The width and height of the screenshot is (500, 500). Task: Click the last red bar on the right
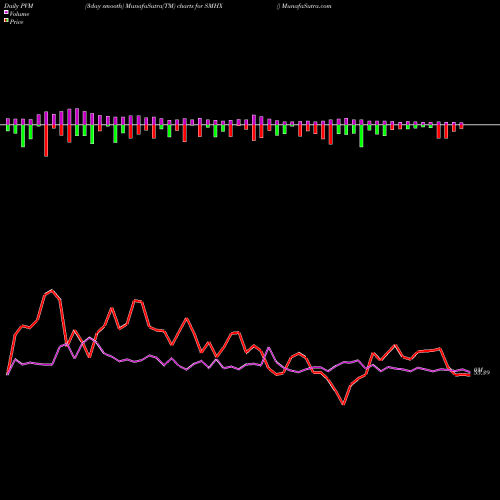pyautogui.click(x=461, y=127)
